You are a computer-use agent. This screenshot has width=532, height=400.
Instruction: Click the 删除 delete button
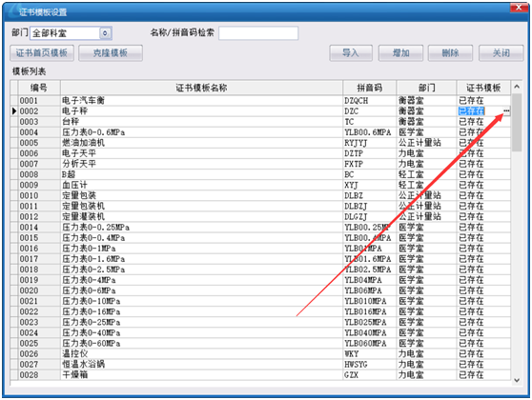450,53
